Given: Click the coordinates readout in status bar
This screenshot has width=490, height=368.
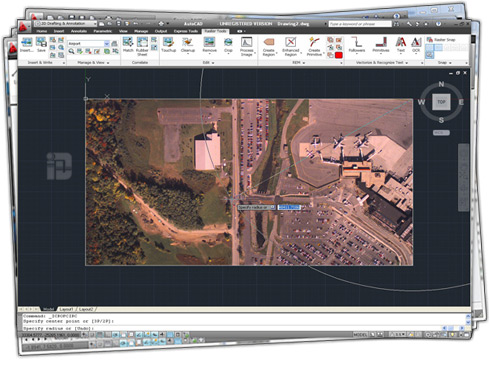Looking at the screenshot, I should (51, 334).
